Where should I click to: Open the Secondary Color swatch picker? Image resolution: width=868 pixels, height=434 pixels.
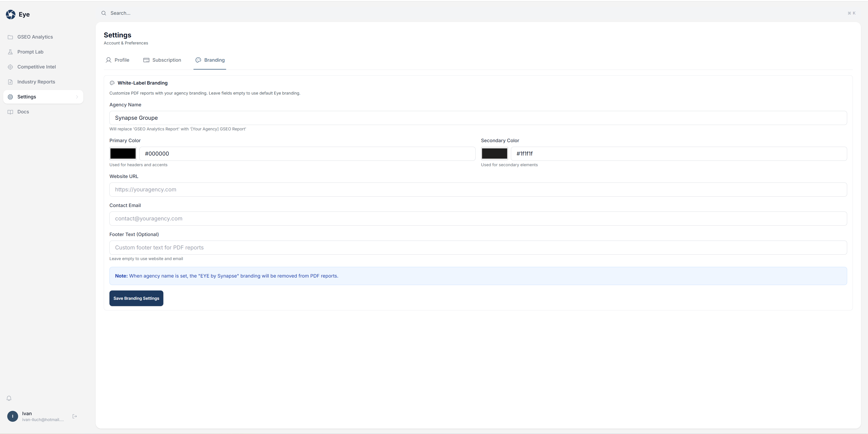tap(494, 154)
